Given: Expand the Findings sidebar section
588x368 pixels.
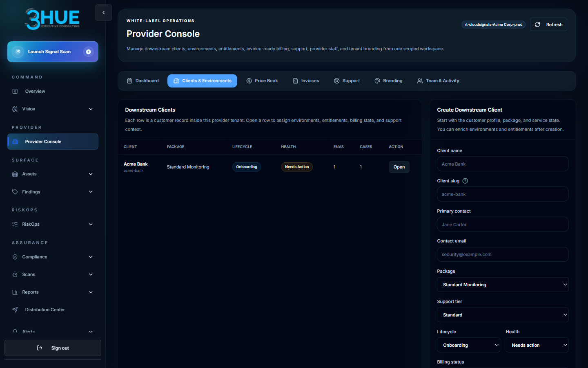Looking at the screenshot, I should pos(91,192).
